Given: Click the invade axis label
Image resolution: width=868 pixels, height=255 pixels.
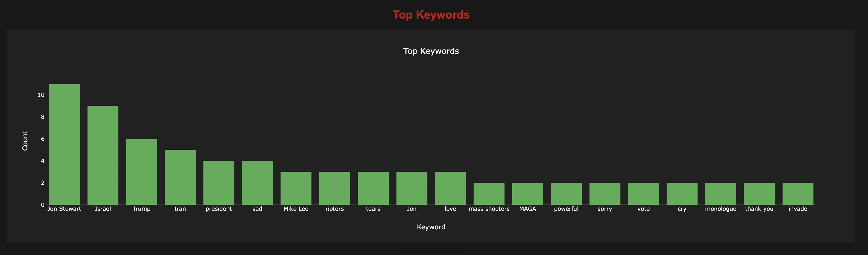Looking at the screenshot, I should pyautogui.click(x=798, y=209).
